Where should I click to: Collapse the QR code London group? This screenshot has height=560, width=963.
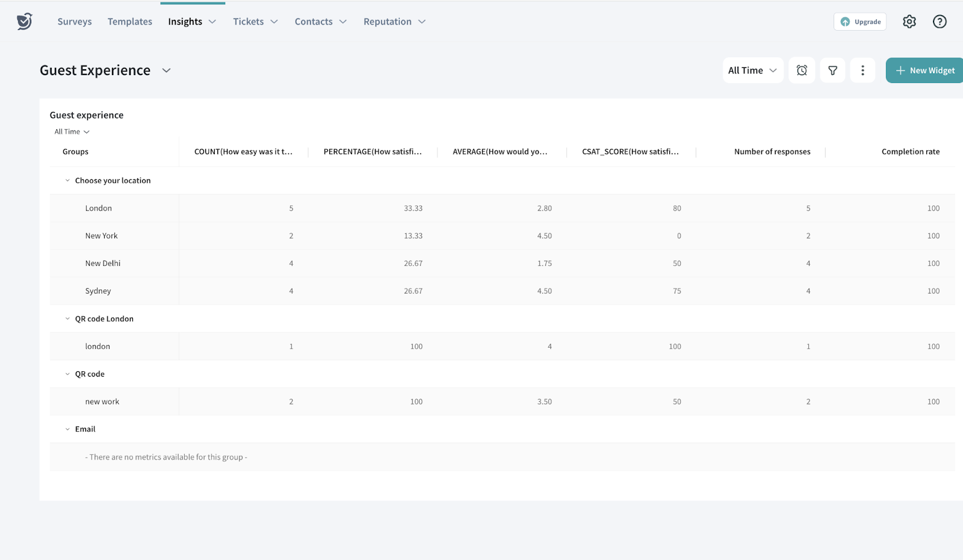click(x=67, y=319)
